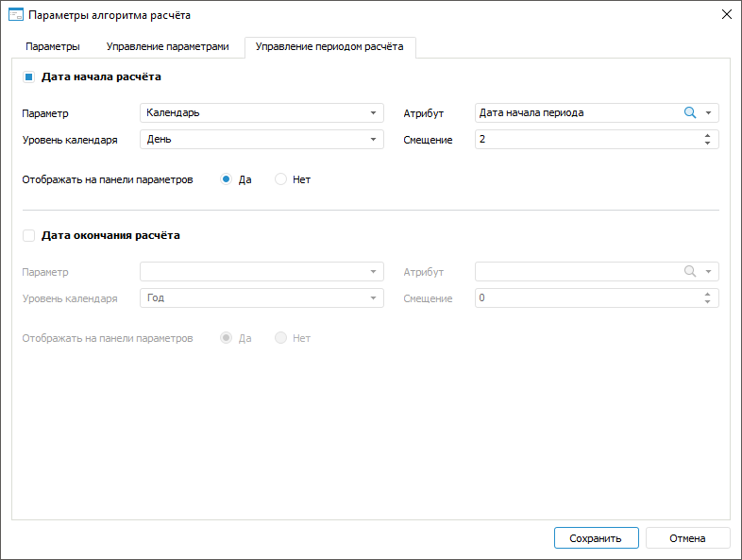Click into the Смещение field with value 2
Viewport: 742px width, 560px height.
click(x=585, y=140)
